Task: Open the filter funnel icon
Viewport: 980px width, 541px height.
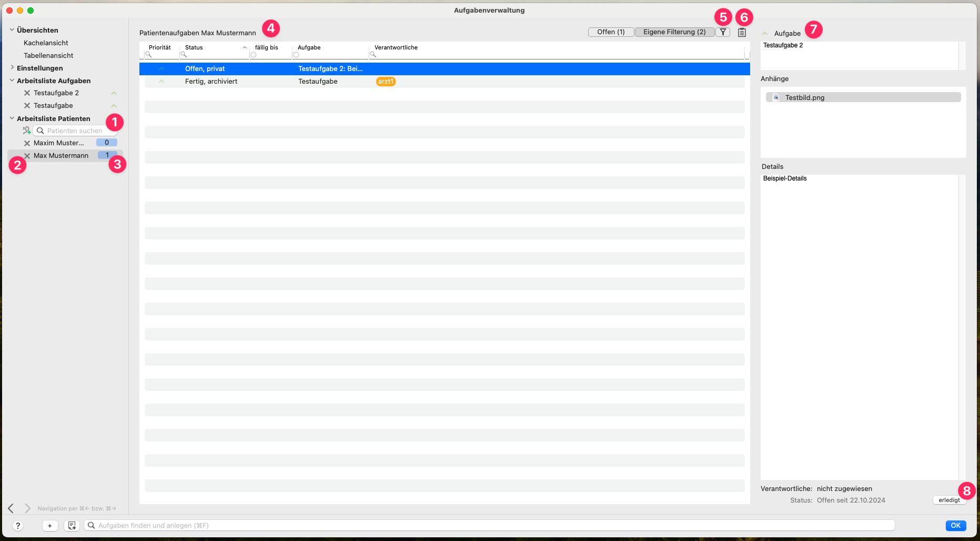Action: click(x=723, y=32)
